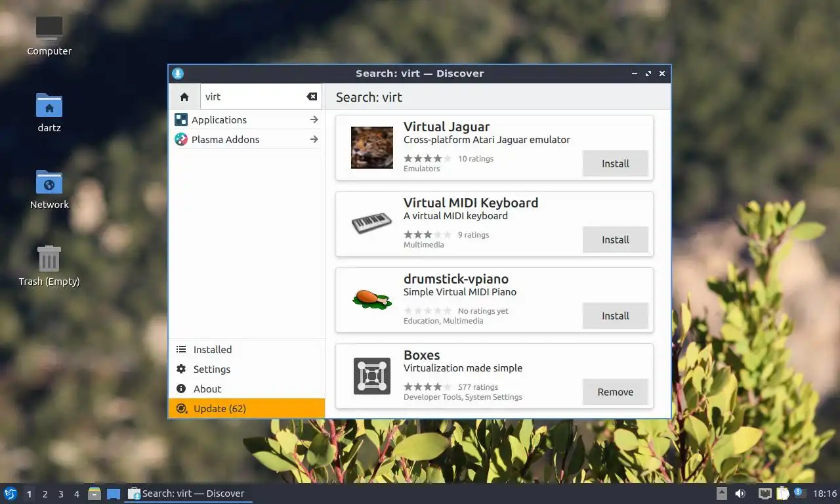Click the 'Search: virt — Discover' taskbar entry
Image resolution: width=840 pixels, height=504 pixels.
click(188, 493)
